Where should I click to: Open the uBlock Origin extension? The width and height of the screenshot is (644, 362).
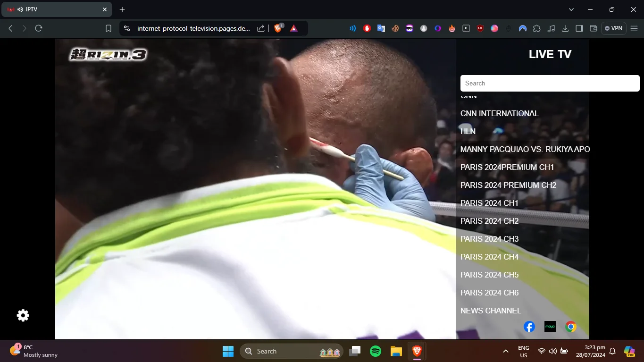(480, 28)
